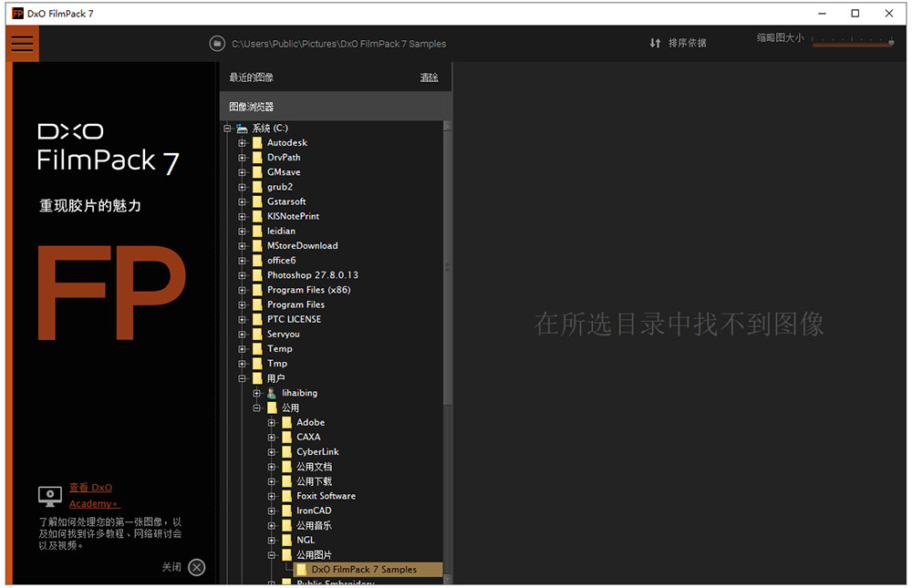Click 清除 to clear recent images
The image size is (912, 588).
click(430, 77)
